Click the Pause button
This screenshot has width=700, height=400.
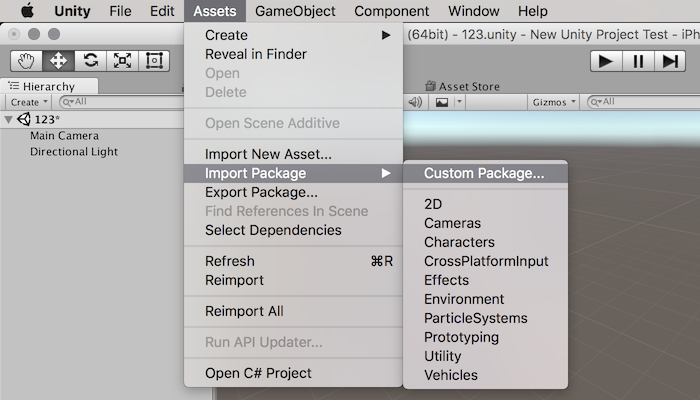click(638, 61)
